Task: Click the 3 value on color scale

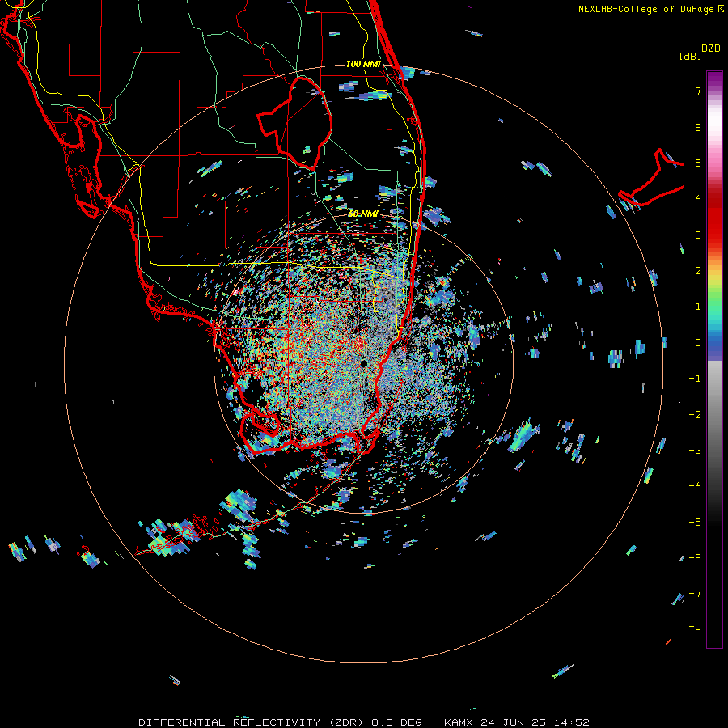Action: click(x=698, y=235)
